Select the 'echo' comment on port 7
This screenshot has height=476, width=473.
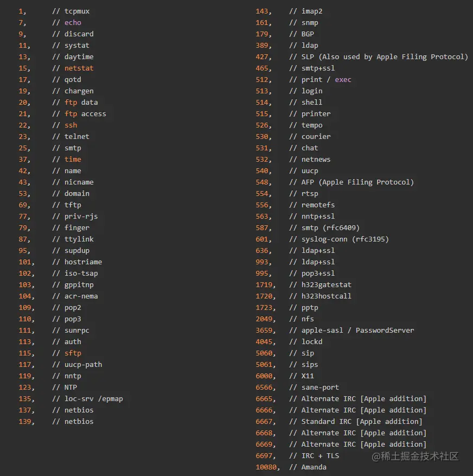73,22
